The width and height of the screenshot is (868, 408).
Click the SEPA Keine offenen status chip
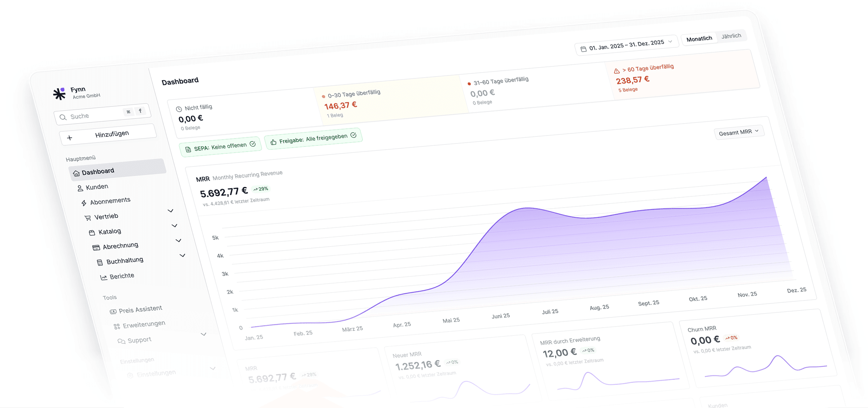coord(221,147)
